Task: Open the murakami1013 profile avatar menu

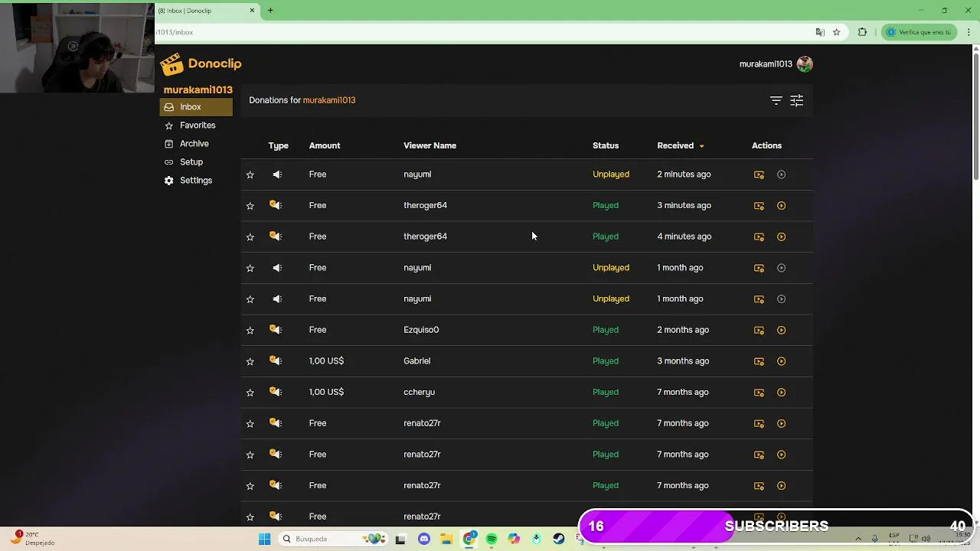Action: coord(805,64)
